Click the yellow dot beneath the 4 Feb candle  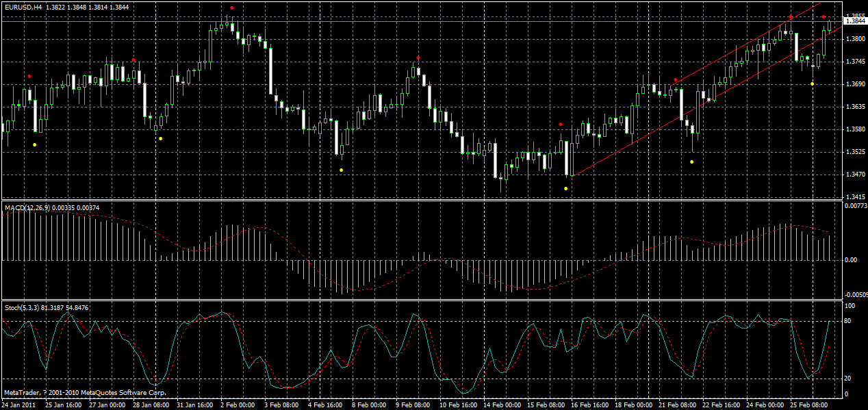pyautogui.click(x=340, y=170)
